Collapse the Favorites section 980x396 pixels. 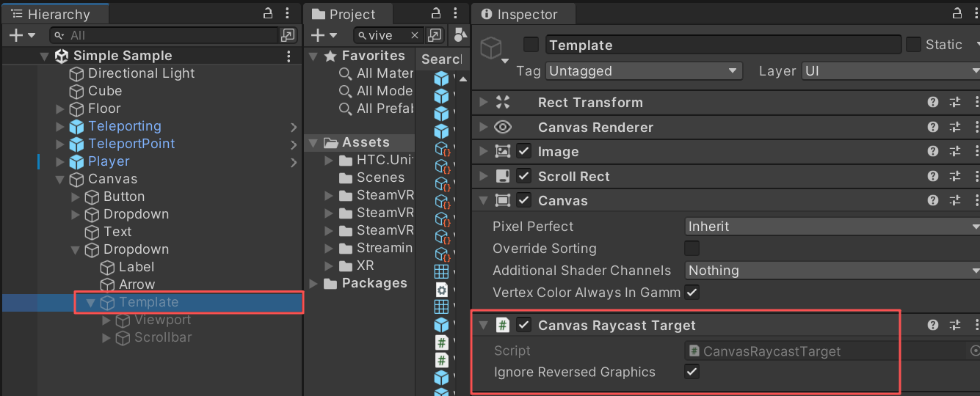[313, 56]
